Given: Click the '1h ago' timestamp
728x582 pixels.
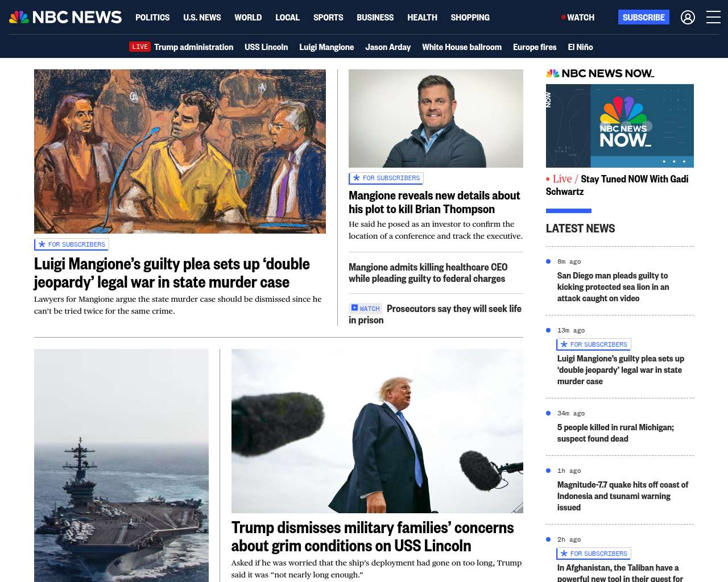Looking at the screenshot, I should (569, 471).
